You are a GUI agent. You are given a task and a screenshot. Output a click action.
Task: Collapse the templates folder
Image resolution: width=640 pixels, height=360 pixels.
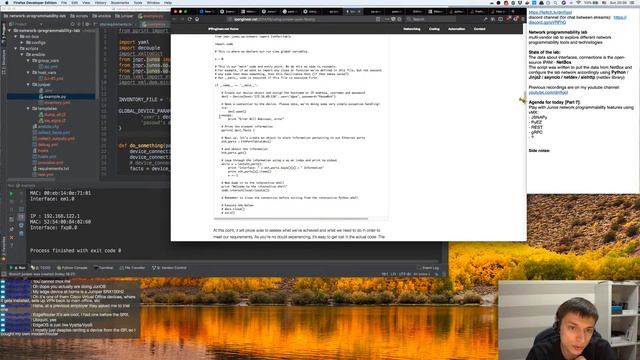(x=29, y=109)
